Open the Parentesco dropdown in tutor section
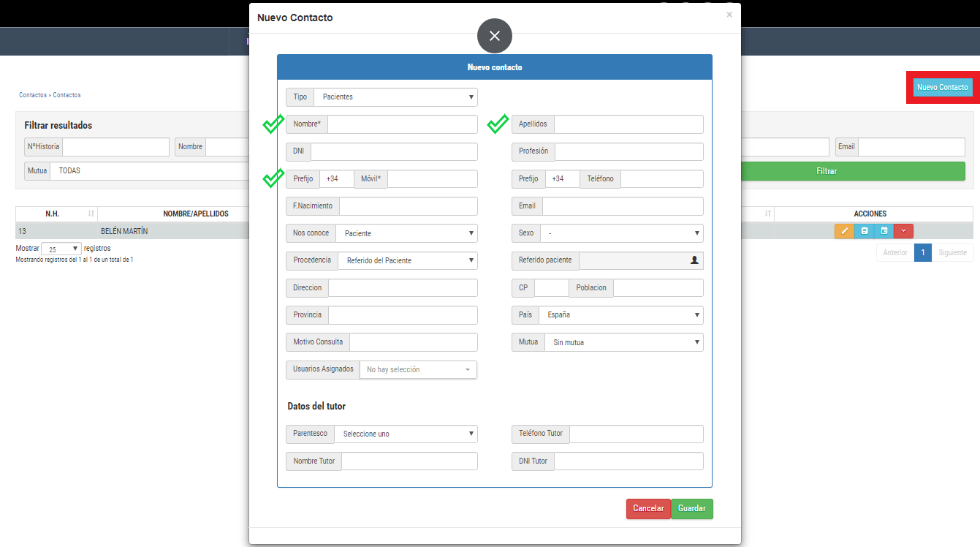 [x=406, y=434]
